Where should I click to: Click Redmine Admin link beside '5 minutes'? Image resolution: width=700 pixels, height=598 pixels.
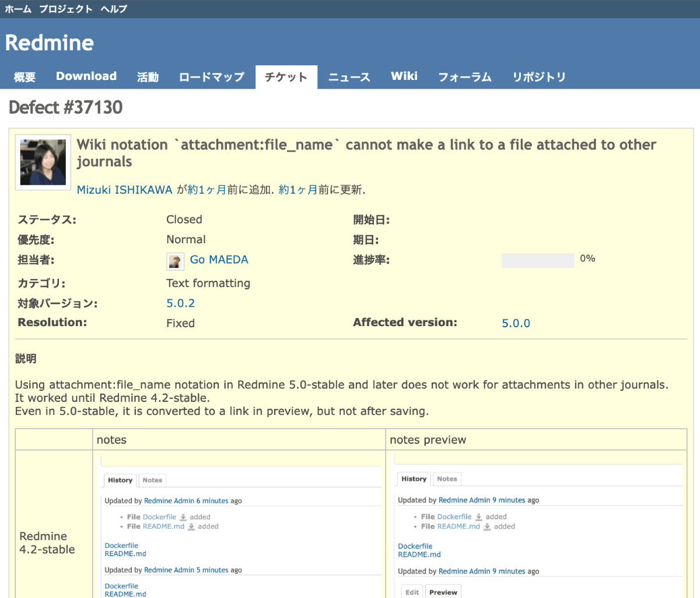point(169,570)
